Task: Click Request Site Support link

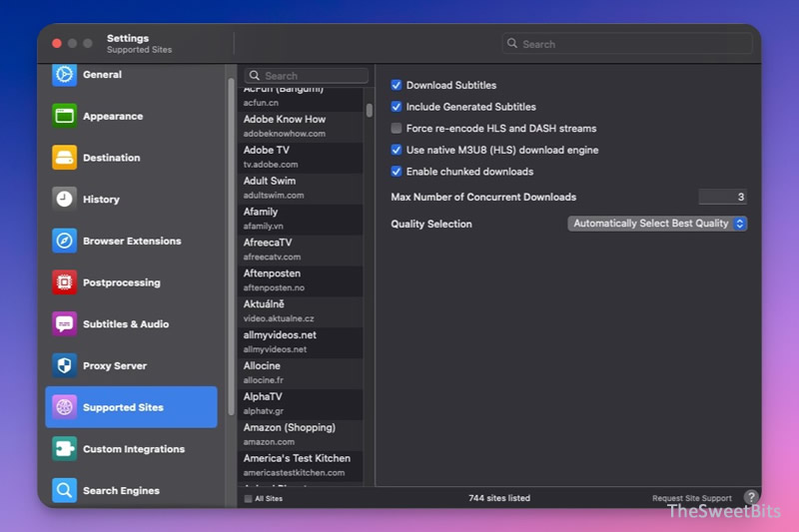Action: pyautogui.click(x=691, y=498)
